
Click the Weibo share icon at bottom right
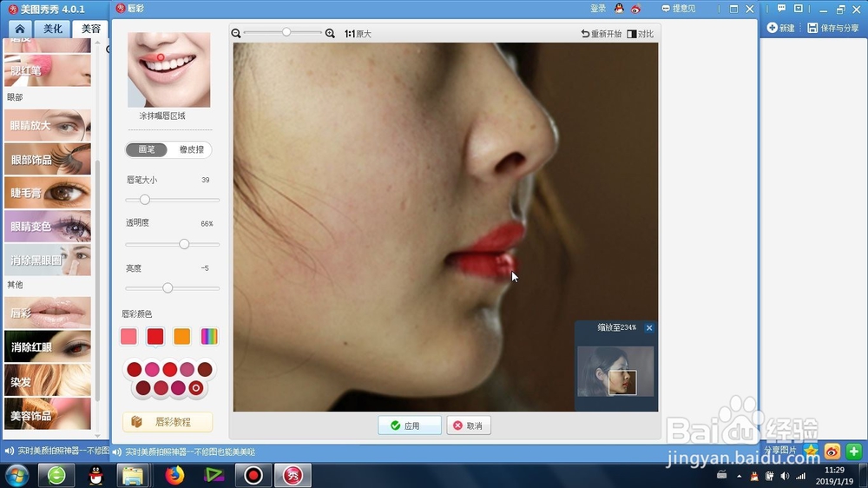tap(832, 451)
